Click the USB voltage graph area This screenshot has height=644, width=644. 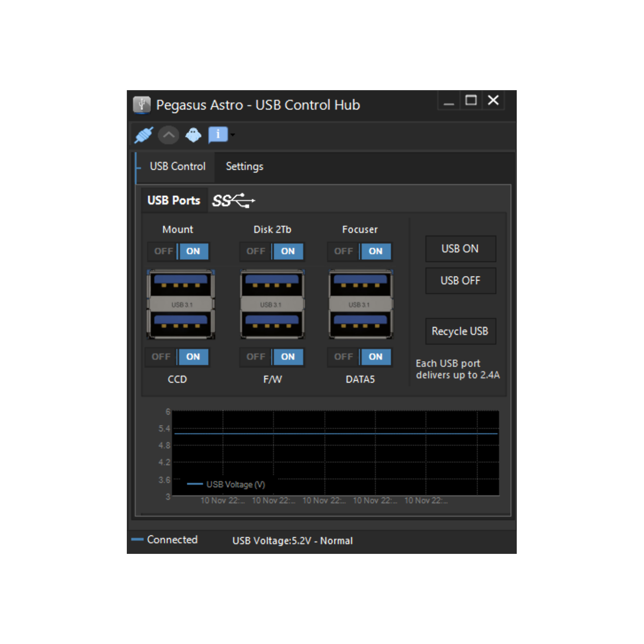click(336, 453)
